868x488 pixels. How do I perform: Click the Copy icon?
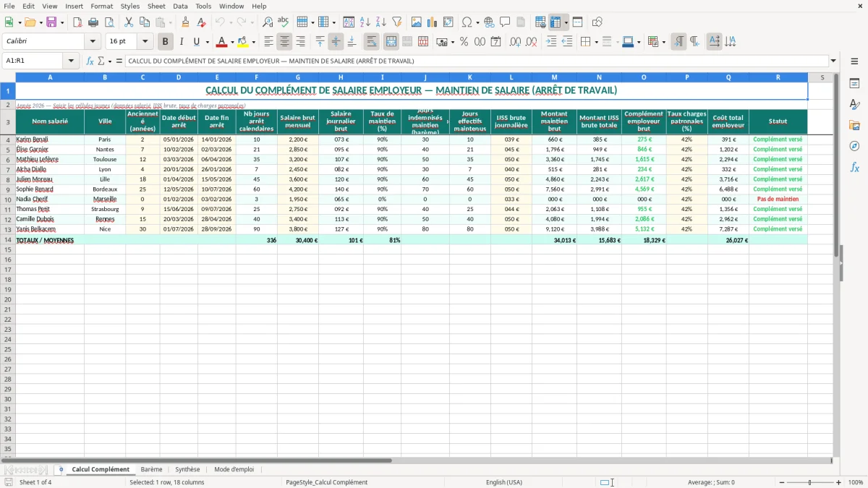[x=144, y=22]
